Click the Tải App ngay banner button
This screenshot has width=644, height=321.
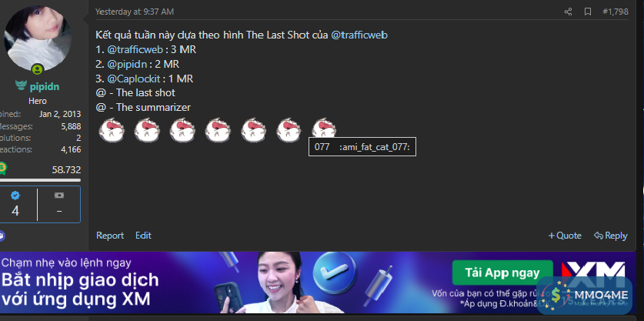[x=502, y=273]
